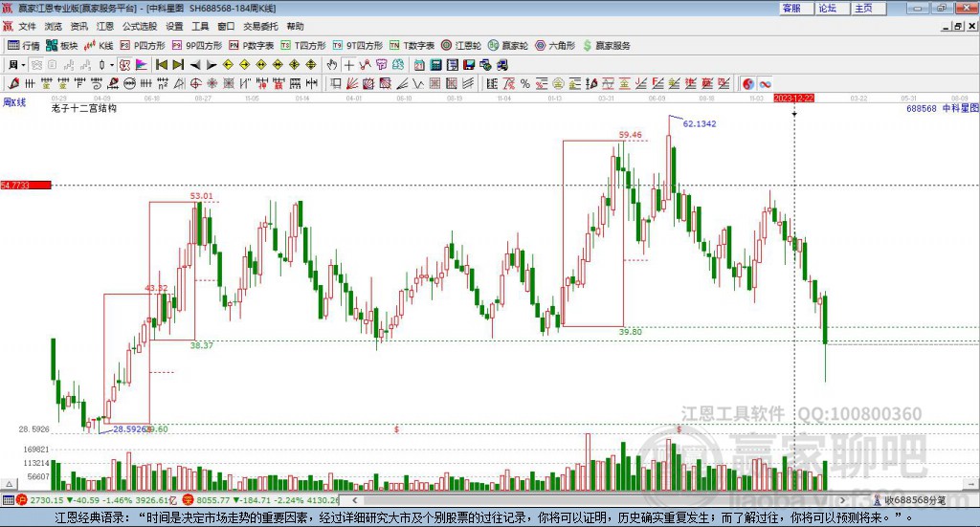This screenshot has width=980, height=527.
Task: Expand the volume panel triangle button
Action: 10,484
